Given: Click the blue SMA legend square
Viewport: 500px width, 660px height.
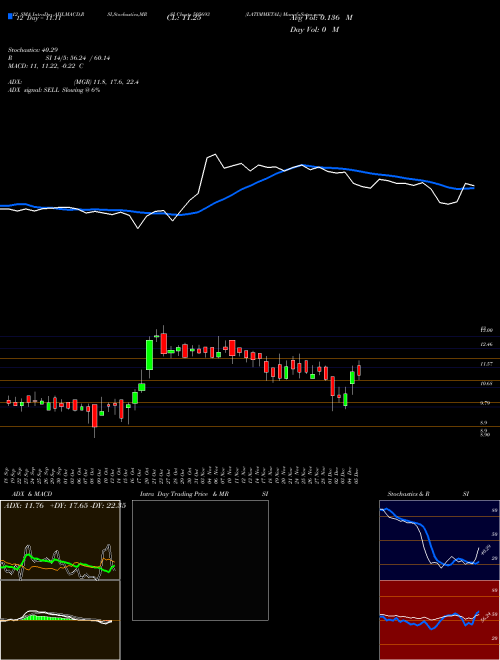Looking at the screenshot, I should tap(11, 16).
